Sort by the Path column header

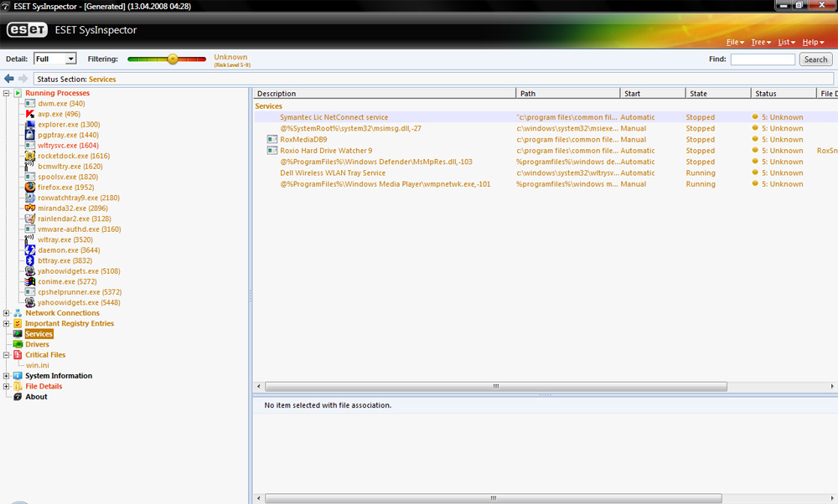pos(568,94)
